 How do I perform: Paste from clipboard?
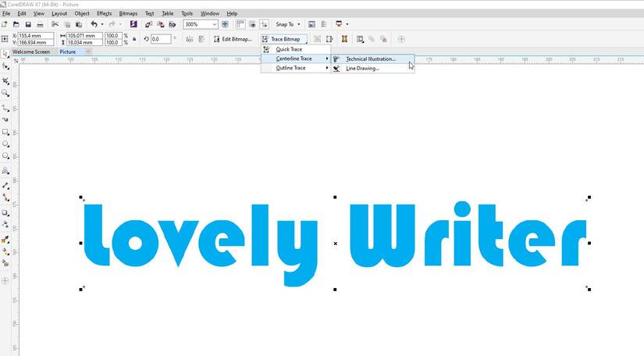pyautogui.click(x=79, y=24)
